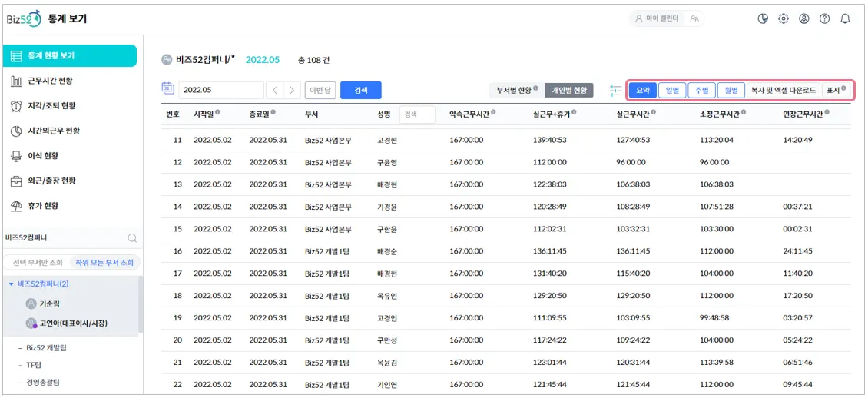The height and width of the screenshot is (398, 868).
Task: Click name 기경윤 in row 14
Action: pyautogui.click(x=386, y=207)
